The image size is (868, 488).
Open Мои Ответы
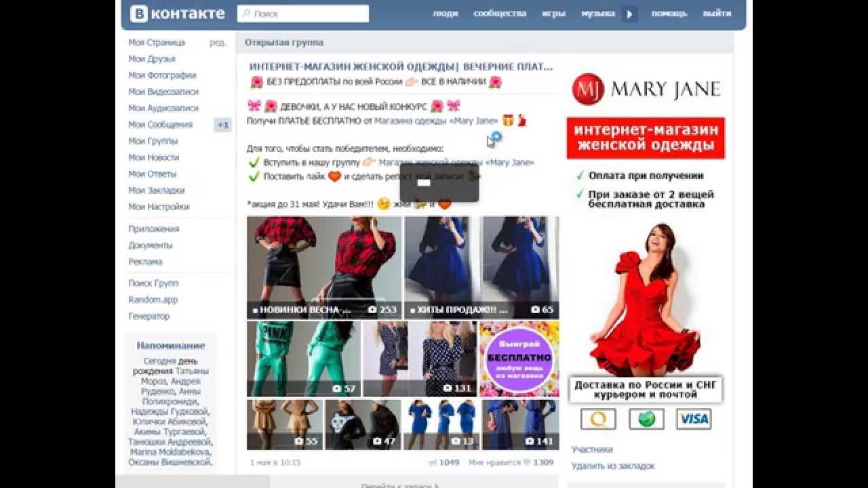[153, 174]
